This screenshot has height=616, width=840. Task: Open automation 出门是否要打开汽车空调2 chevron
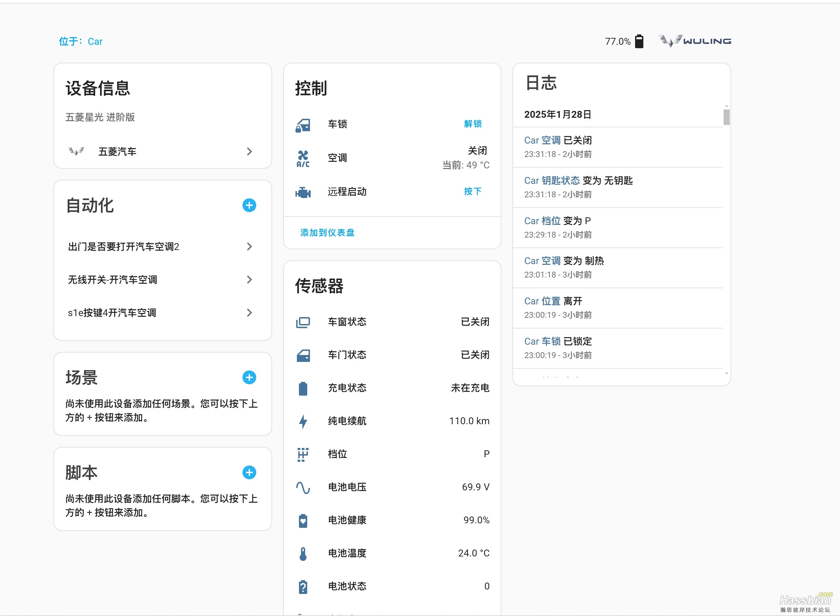pyautogui.click(x=249, y=247)
